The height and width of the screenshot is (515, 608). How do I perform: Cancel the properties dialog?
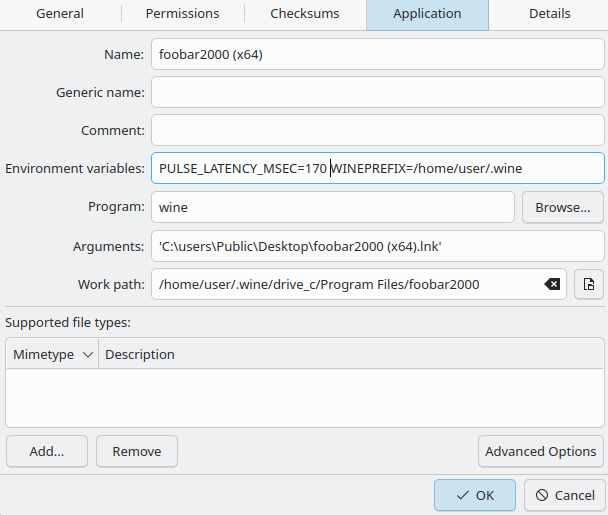point(565,495)
